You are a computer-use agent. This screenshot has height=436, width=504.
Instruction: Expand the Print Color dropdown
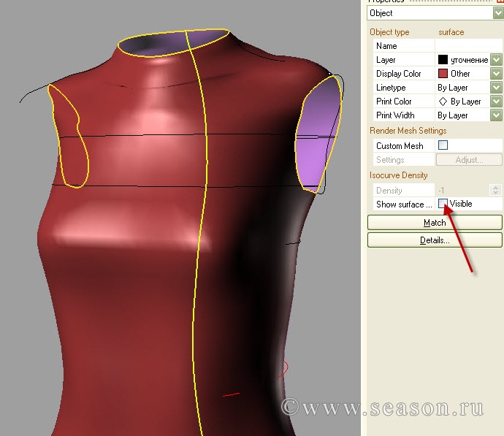click(496, 102)
